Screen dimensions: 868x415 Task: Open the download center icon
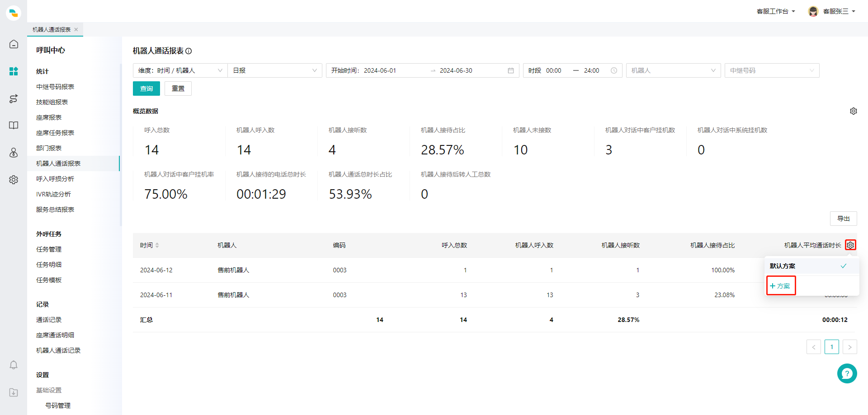[x=14, y=392]
